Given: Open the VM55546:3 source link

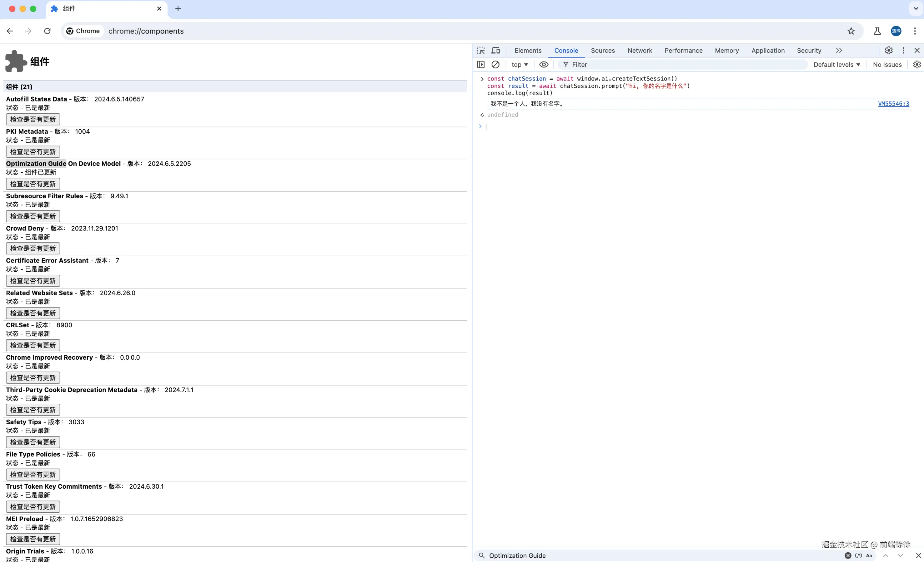Looking at the screenshot, I should [893, 104].
